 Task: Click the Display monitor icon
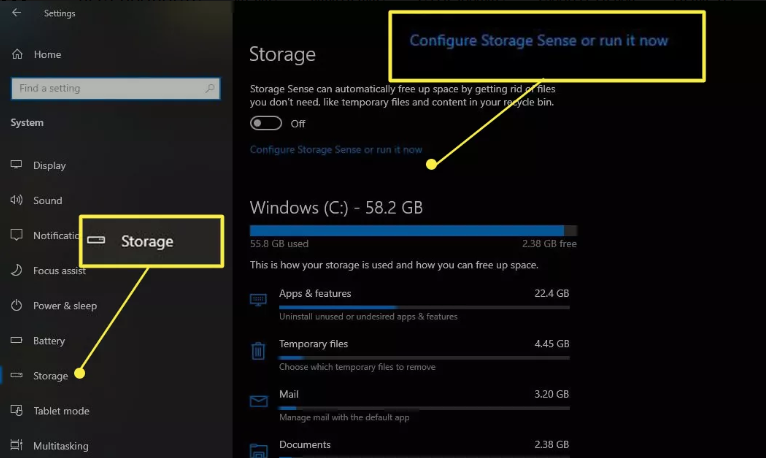point(16,165)
